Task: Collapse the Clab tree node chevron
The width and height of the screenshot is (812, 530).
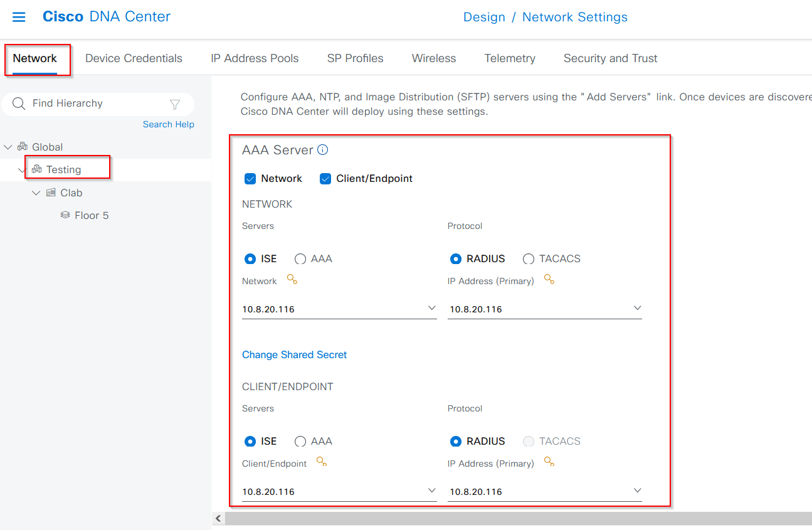Action: (x=36, y=193)
